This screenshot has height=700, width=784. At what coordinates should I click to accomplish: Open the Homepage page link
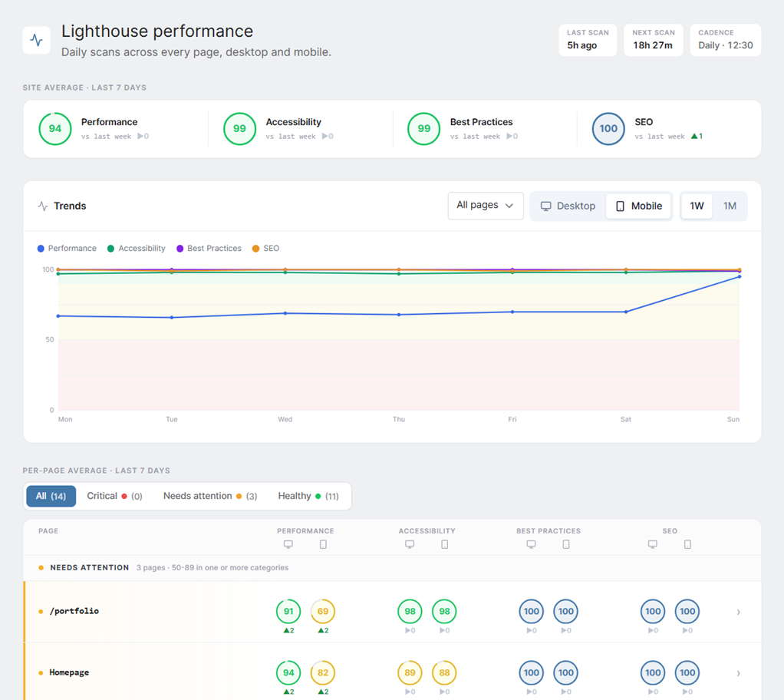(x=69, y=673)
